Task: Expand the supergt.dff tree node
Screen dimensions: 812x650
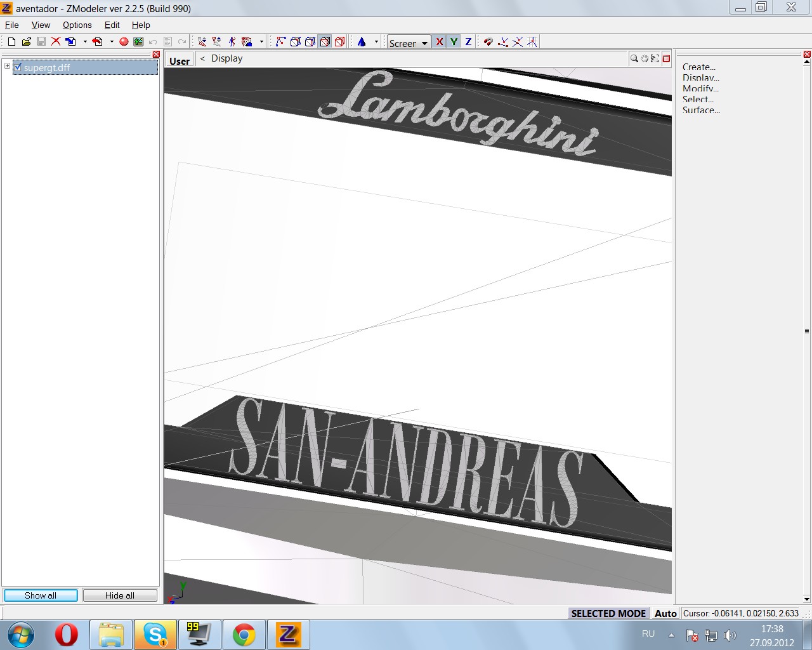Action: coord(7,66)
